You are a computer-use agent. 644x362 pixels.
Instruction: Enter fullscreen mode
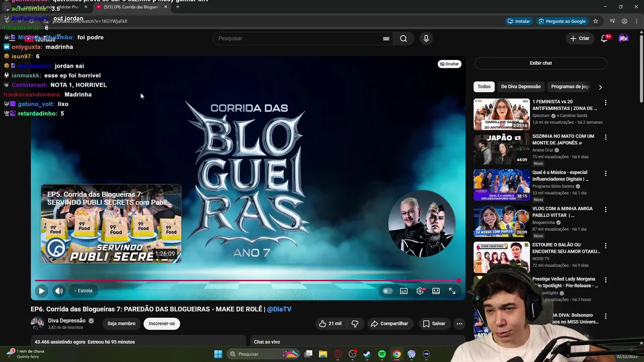click(452, 291)
